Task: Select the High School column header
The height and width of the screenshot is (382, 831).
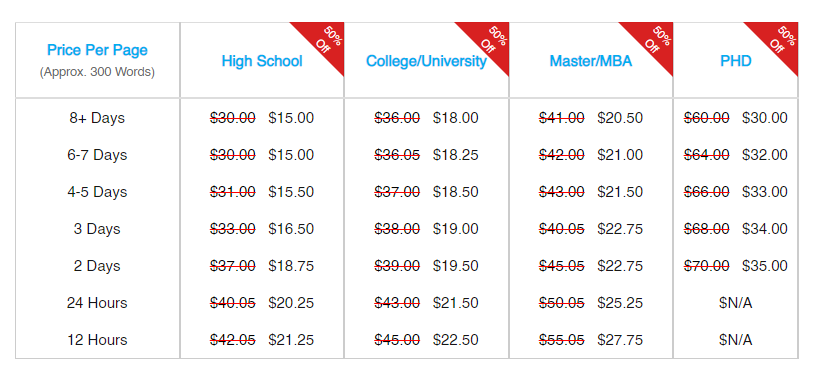Action: [262, 61]
